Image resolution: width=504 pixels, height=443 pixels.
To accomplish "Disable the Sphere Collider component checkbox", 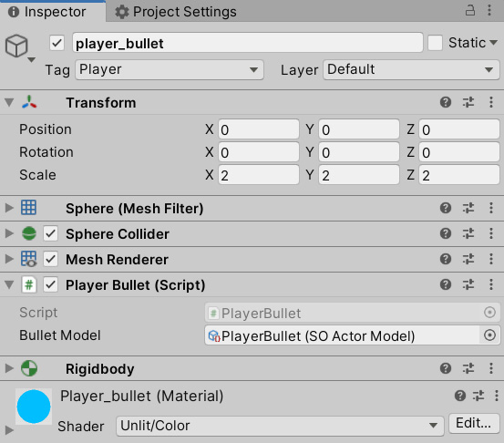I will [51, 233].
